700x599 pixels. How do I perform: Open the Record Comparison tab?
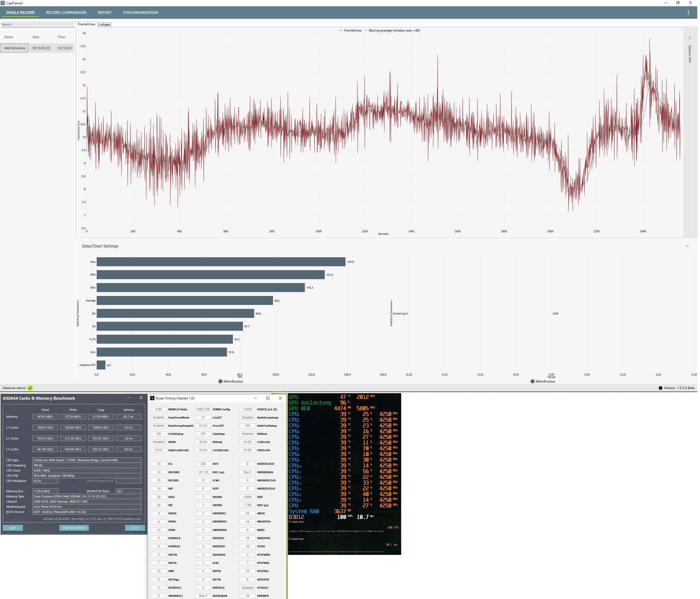pos(66,13)
